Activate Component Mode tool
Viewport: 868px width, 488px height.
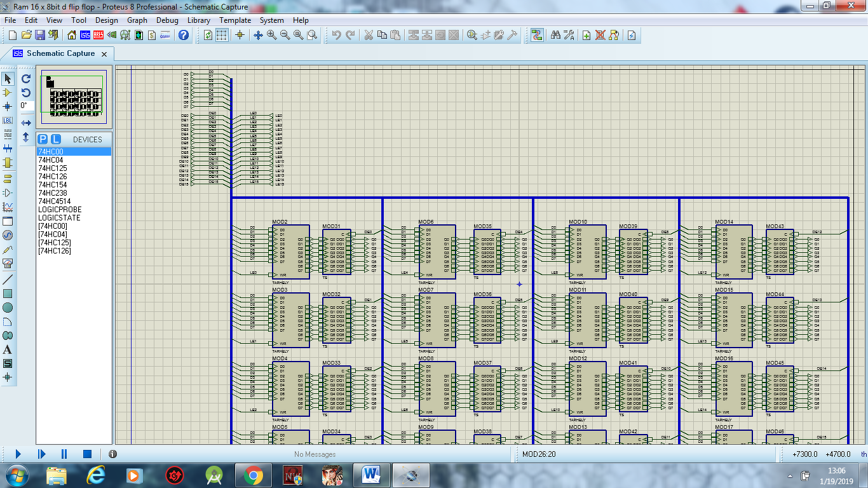coord(8,93)
